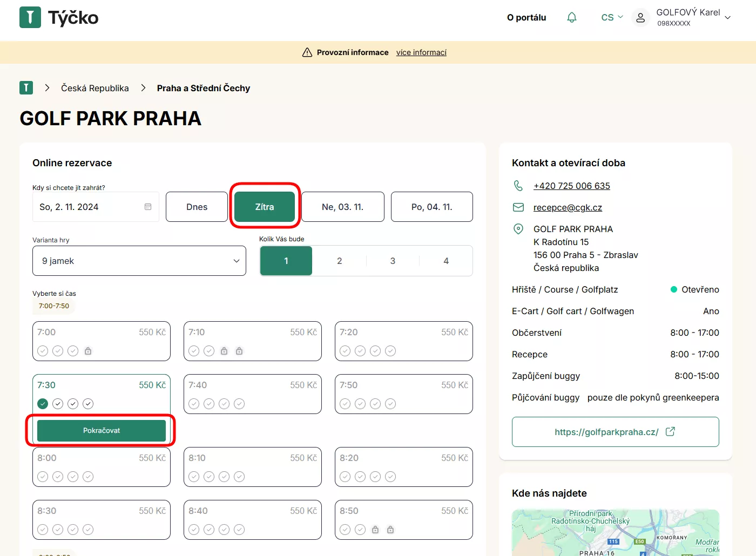Select the 7:00-7:50 time range chip
This screenshot has height=556, width=756.
point(54,306)
